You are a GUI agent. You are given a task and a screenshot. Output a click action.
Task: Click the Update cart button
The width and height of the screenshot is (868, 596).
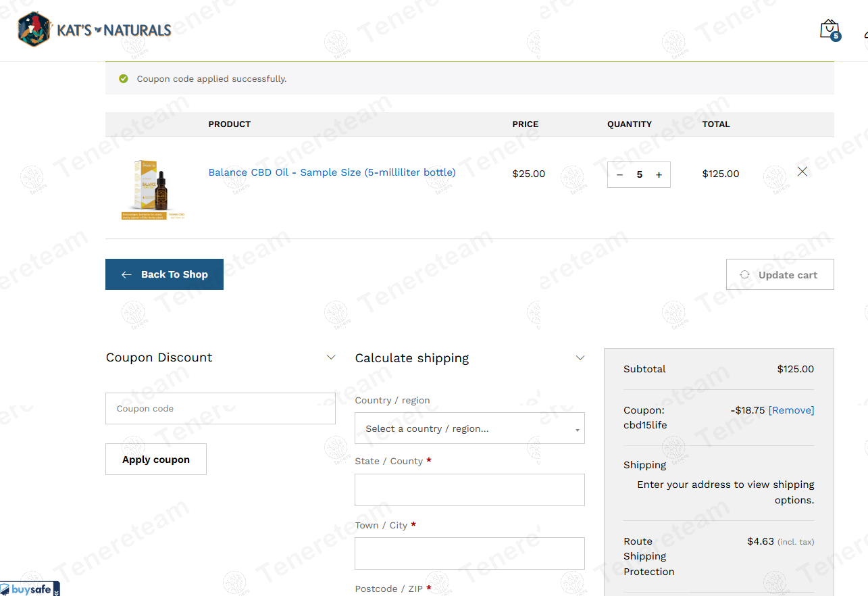click(x=780, y=274)
